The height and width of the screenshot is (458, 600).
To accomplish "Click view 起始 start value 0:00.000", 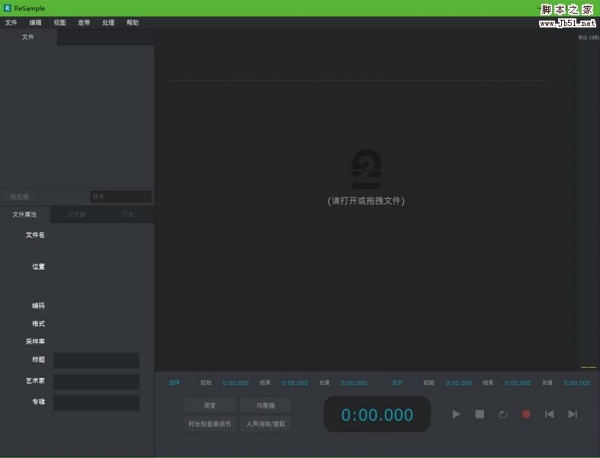I will click(458, 383).
